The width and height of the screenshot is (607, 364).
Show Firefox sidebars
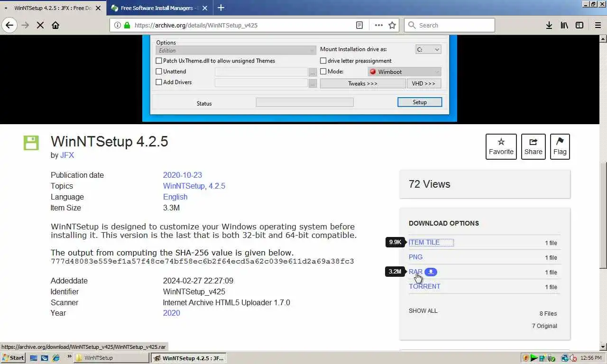[579, 25]
